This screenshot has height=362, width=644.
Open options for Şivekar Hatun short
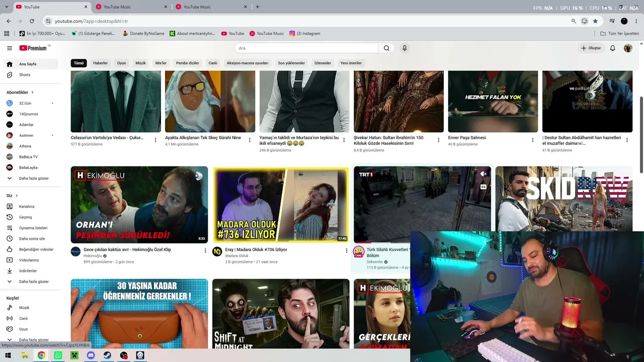pyautogui.click(x=438, y=140)
